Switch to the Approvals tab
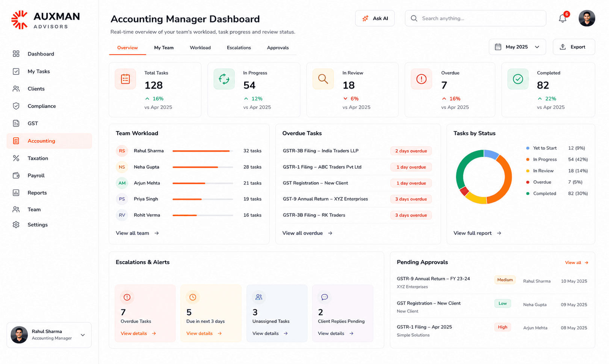The width and height of the screenshot is (609, 364). point(278,48)
